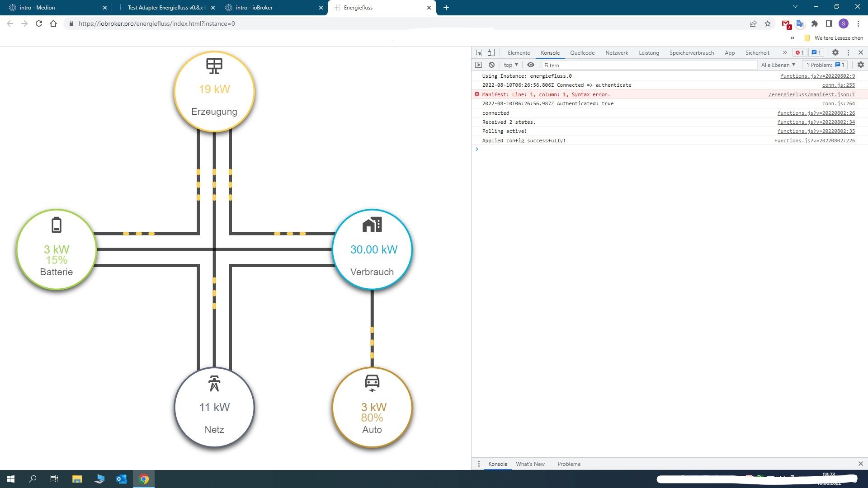
Task: Create a live expression with eye icon
Action: 531,65
